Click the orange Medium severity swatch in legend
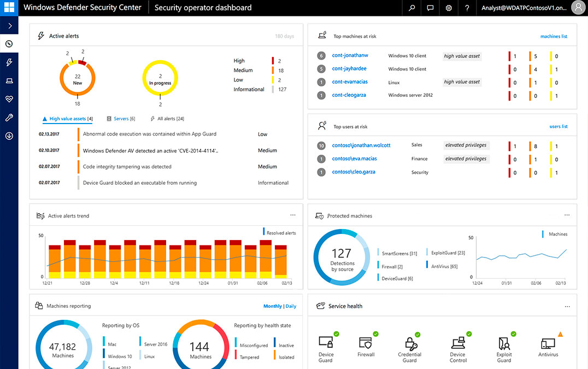This screenshot has width=588, height=369. click(273, 70)
